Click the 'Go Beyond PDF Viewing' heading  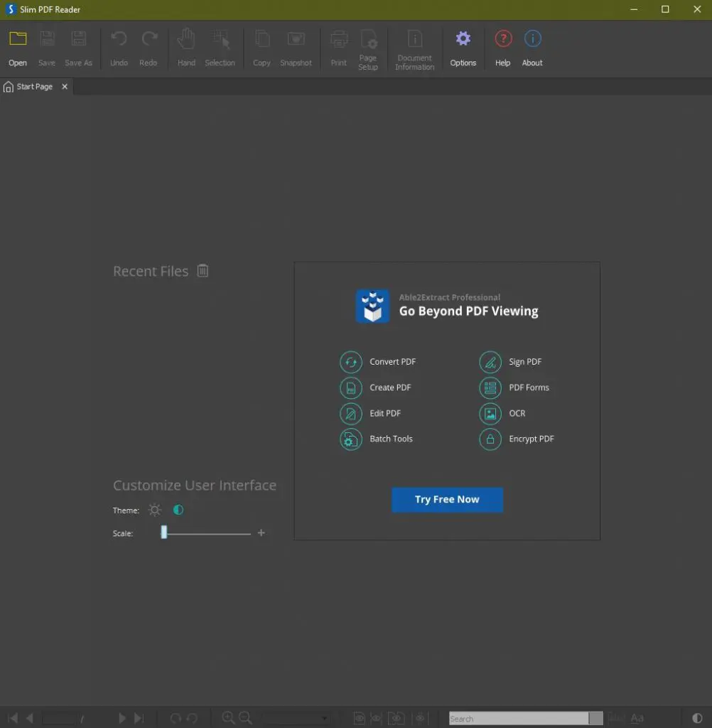[x=468, y=311]
